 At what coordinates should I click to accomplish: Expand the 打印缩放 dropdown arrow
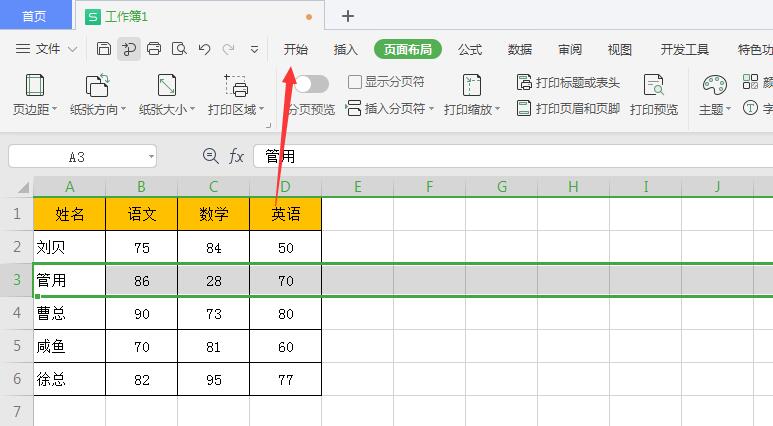(x=497, y=109)
